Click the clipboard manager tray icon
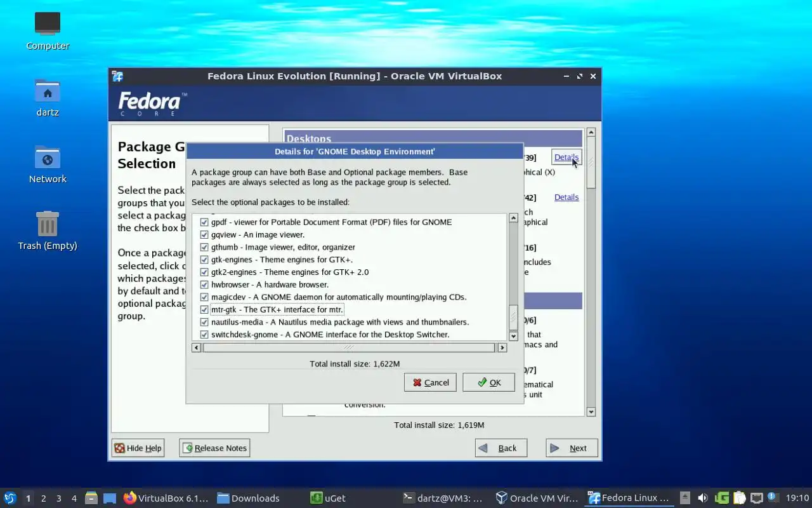The width and height of the screenshot is (812, 508). 740,498
